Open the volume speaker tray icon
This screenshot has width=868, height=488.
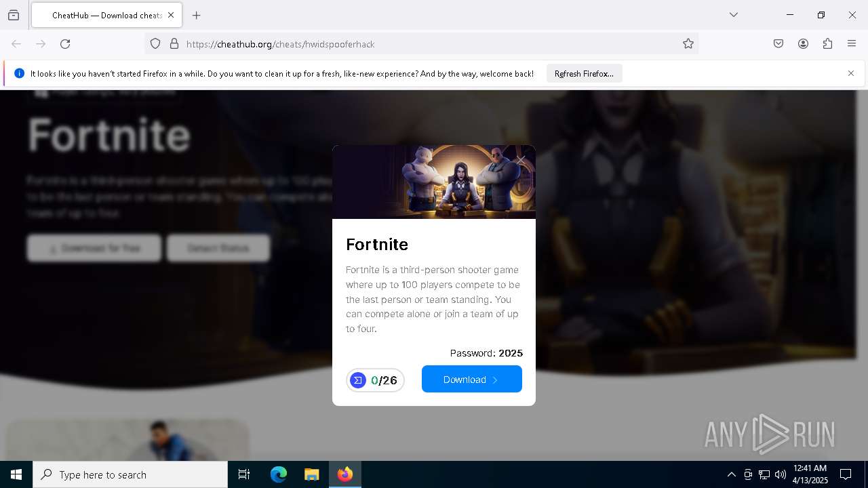tap(781, 474)
